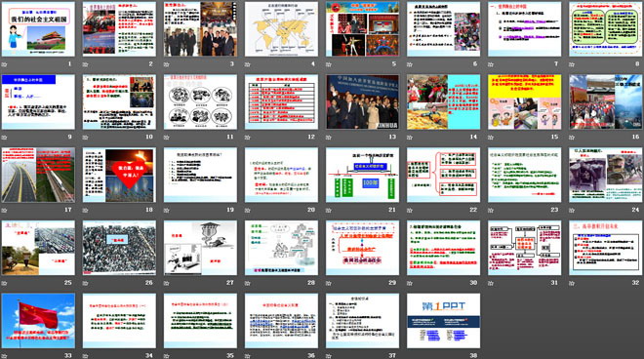Select slide 19 thumbnail
Viewport: 644px width, 359px height.
click(x=200, y=175)
